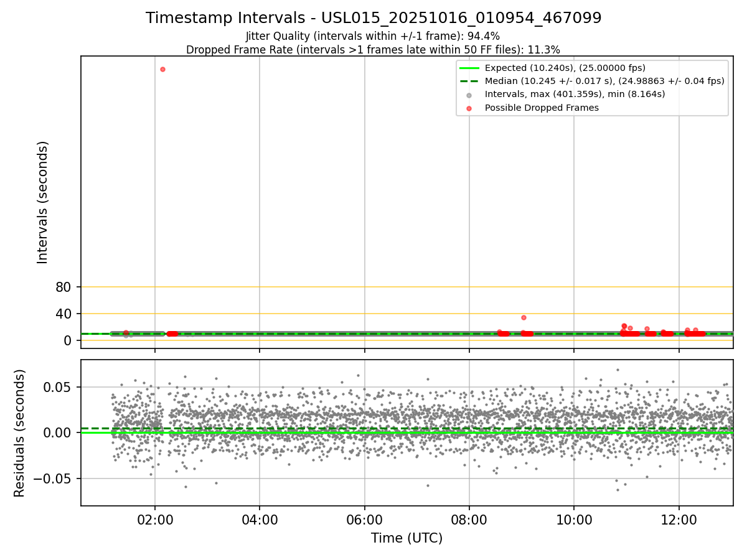747x560 pixels.
Task: Click the legend entry 'Expected (10.240s), (25.00000 fps)'
Action: click(x=565, y=68)
